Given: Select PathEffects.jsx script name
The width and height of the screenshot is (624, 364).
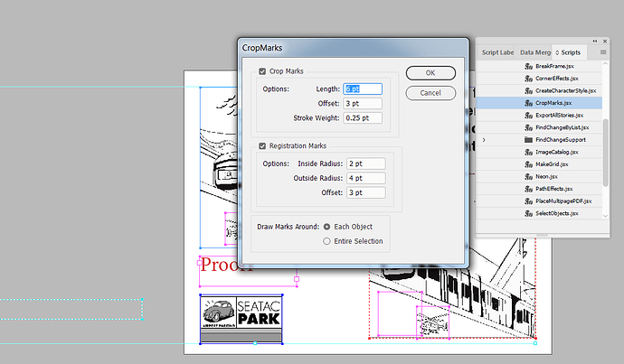Looking at the screenshot, I should [x=554, y=189].
